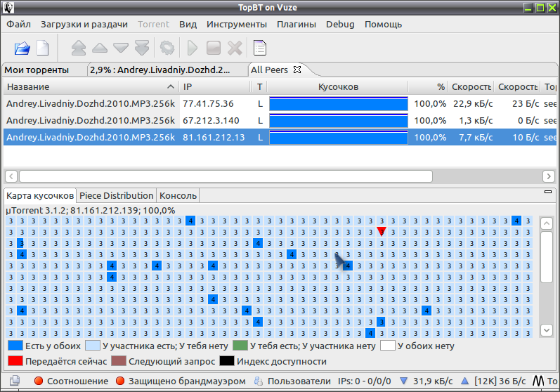The width and height of the screenshot is (560, 392).
Task: Click white У обоих нету legend swatch
Action: coord(388,346)
